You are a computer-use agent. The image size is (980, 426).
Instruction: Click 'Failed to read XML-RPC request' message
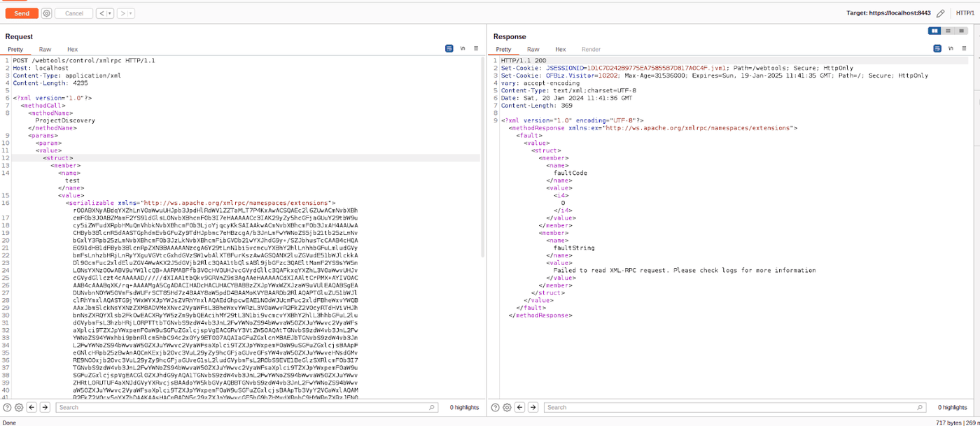[684, 270]
